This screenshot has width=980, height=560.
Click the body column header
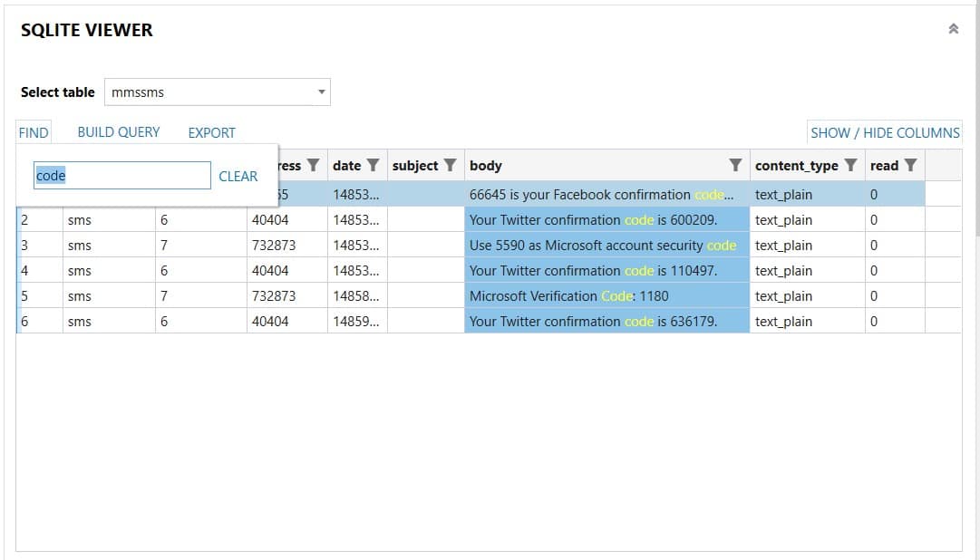486,165
